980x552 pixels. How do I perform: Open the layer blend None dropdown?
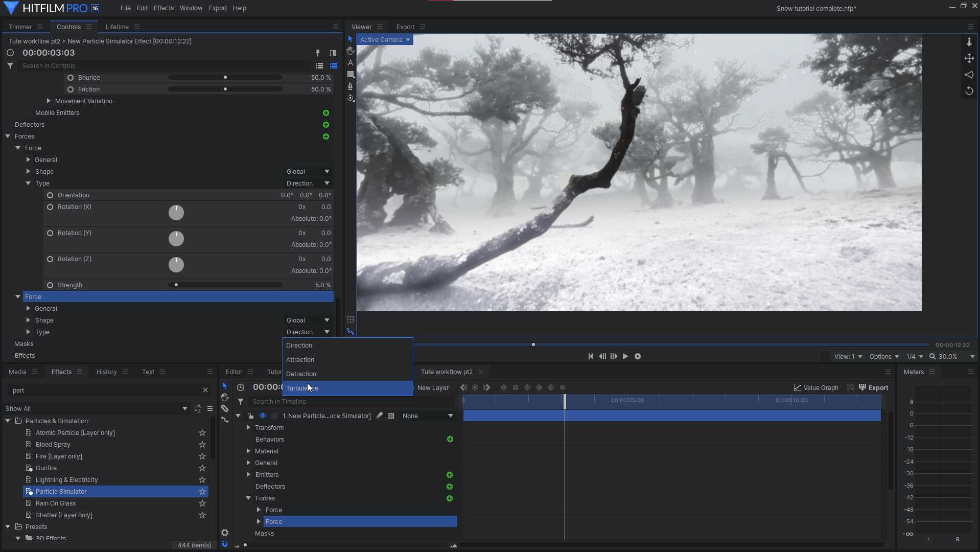(x=428, y=416)
